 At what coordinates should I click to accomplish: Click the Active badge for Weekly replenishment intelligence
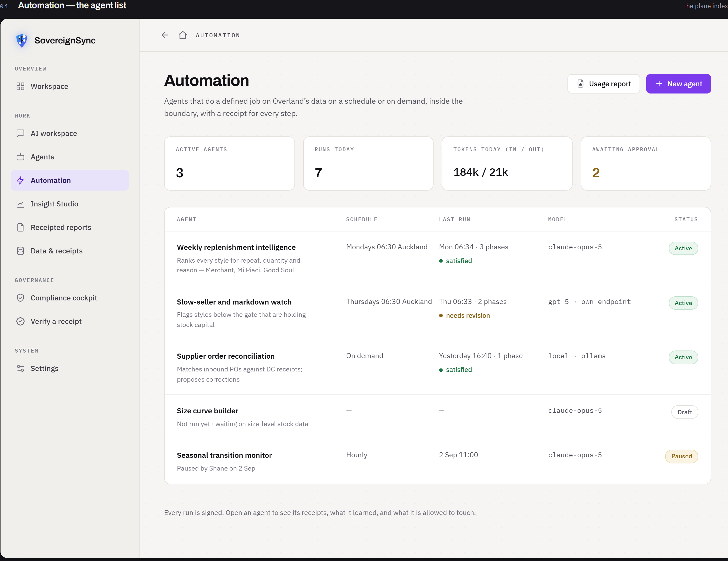pos(683,248)
